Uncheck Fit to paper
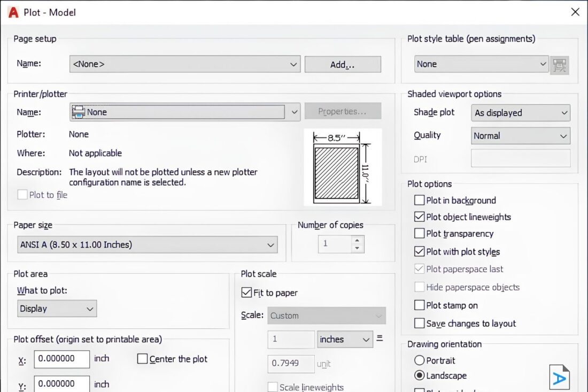The height and width of the screenshot is (392, 588). pos(246,292)
